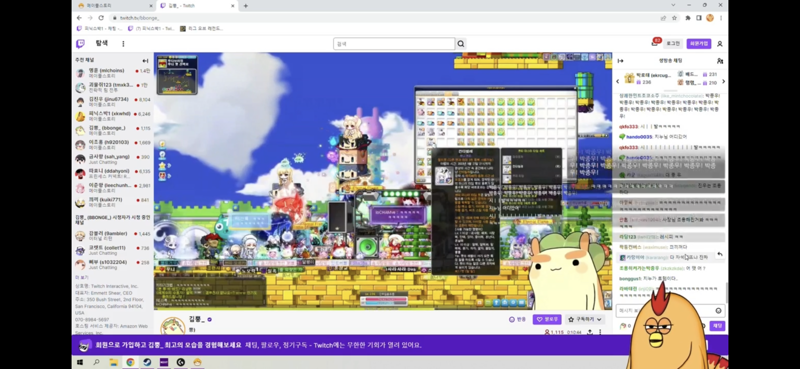The image size is (800, 369).
Task: Show next gift leaderboard with right chevron
Action: tap(723, 82)
